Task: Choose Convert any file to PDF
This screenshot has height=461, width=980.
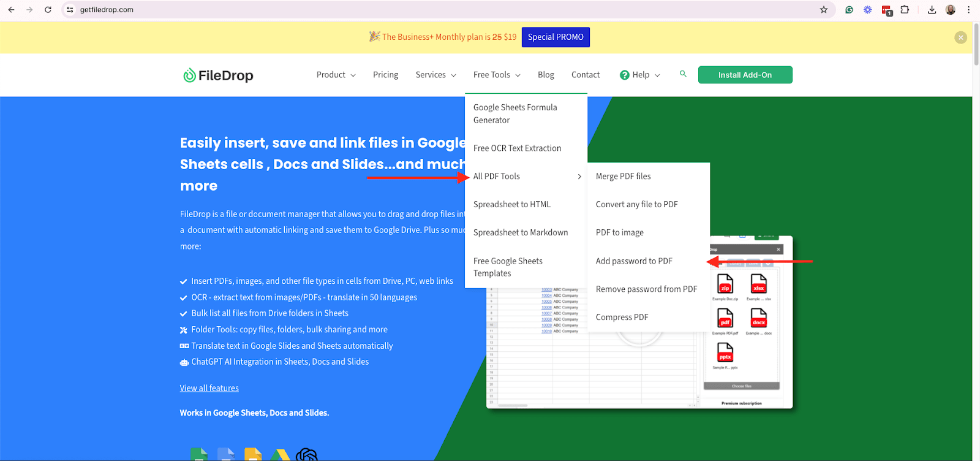Action: tap(649, 205)
